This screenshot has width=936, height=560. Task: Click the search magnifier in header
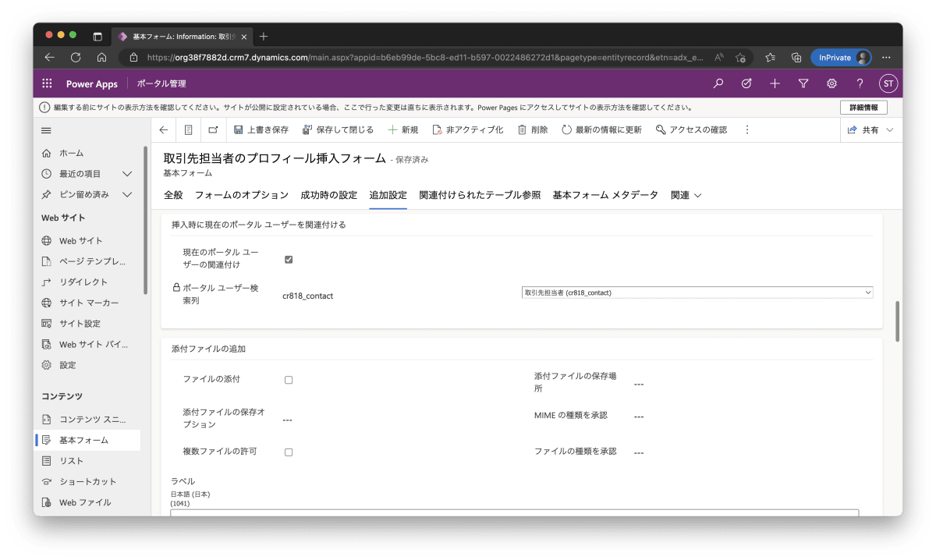point(718,83)
